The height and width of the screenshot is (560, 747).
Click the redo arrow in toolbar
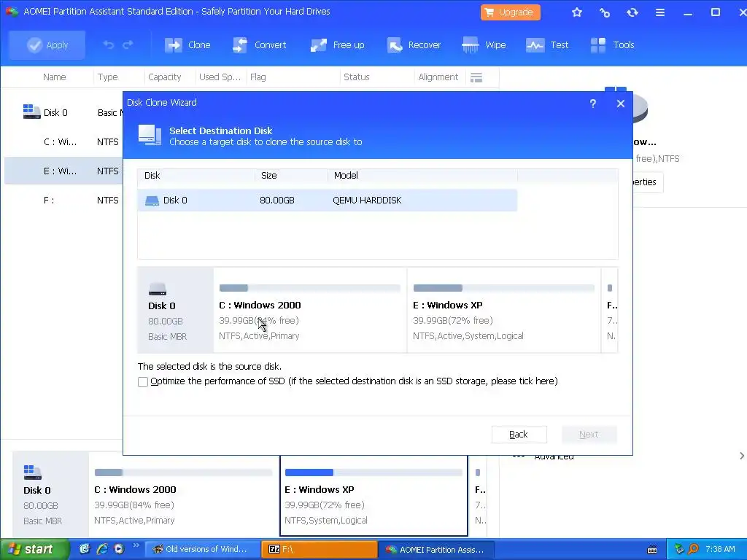coord(128,44)
